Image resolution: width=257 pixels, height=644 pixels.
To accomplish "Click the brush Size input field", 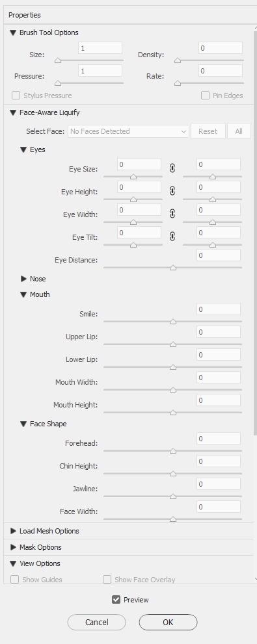I will click(100, 48).
